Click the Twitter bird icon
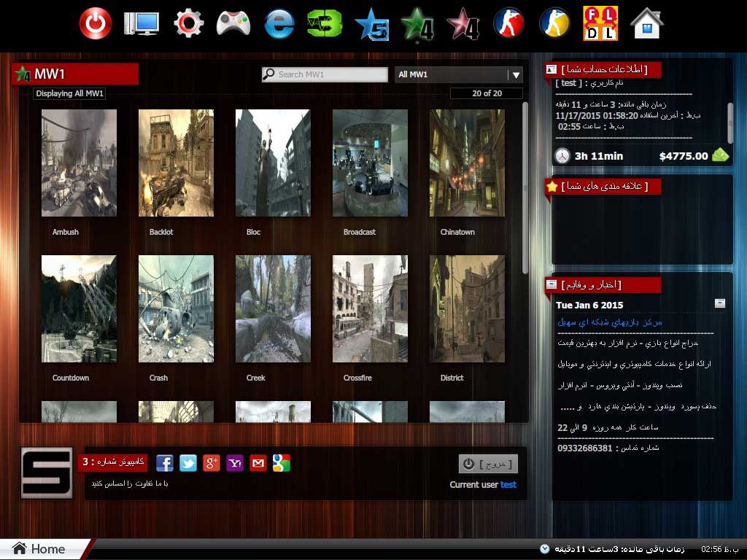Viewport: 747px width, 560px height. [188, 463]
